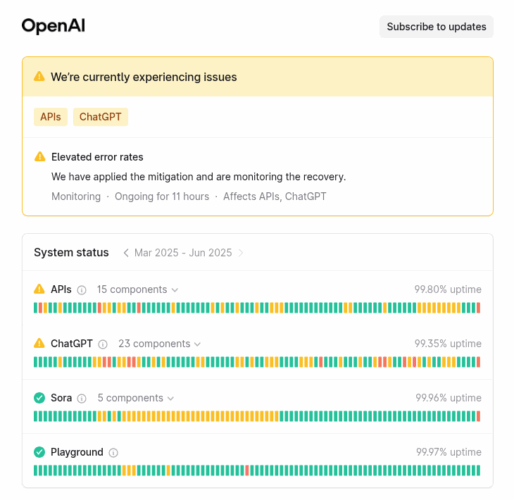Screen dimensions: 514x500
Task: Click the info icon beside Sora
Action: point(82,398)
